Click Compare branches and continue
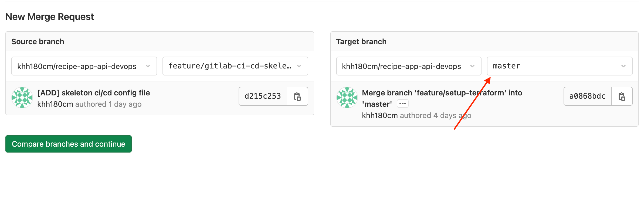This screenshot has height=214, width=644. (x=68, y=144)
